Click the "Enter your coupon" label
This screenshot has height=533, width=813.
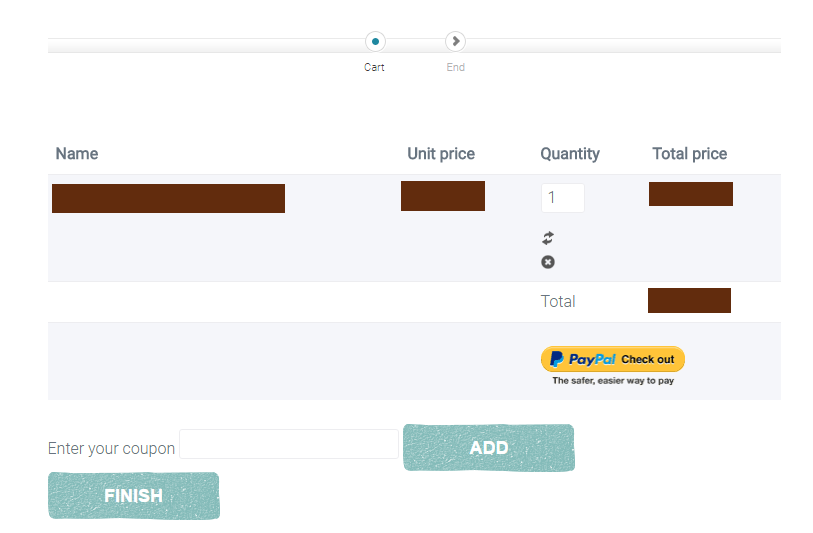pos(111,448)
